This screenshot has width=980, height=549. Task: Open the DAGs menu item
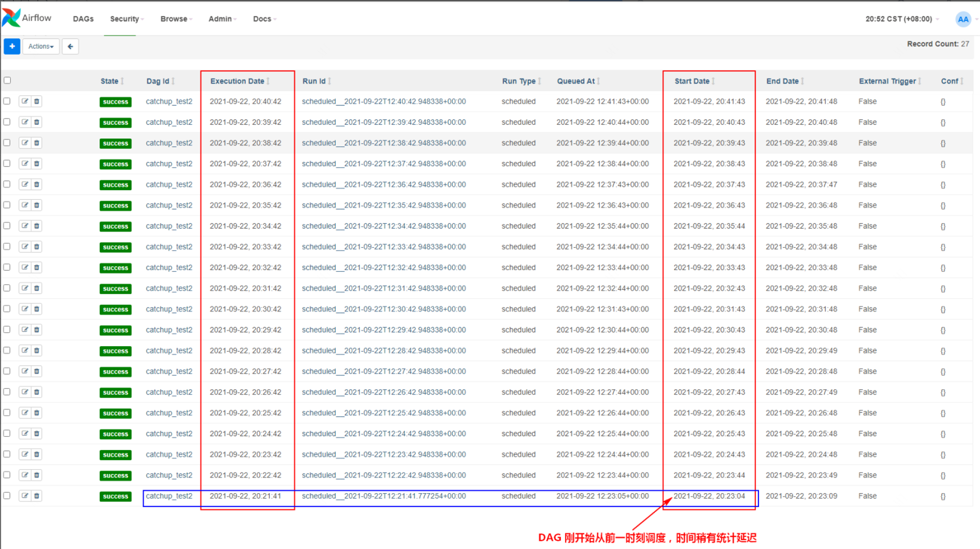coord(83,19)
